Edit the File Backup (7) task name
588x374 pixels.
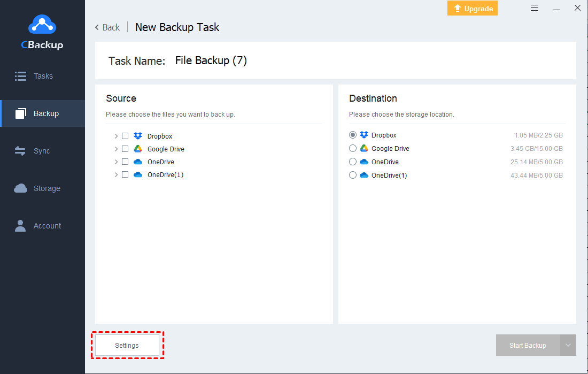tap(211, 60)
